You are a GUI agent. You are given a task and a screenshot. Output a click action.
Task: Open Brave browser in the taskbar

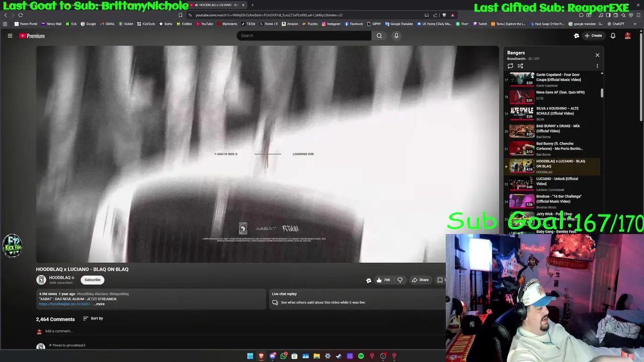(261, 356)
